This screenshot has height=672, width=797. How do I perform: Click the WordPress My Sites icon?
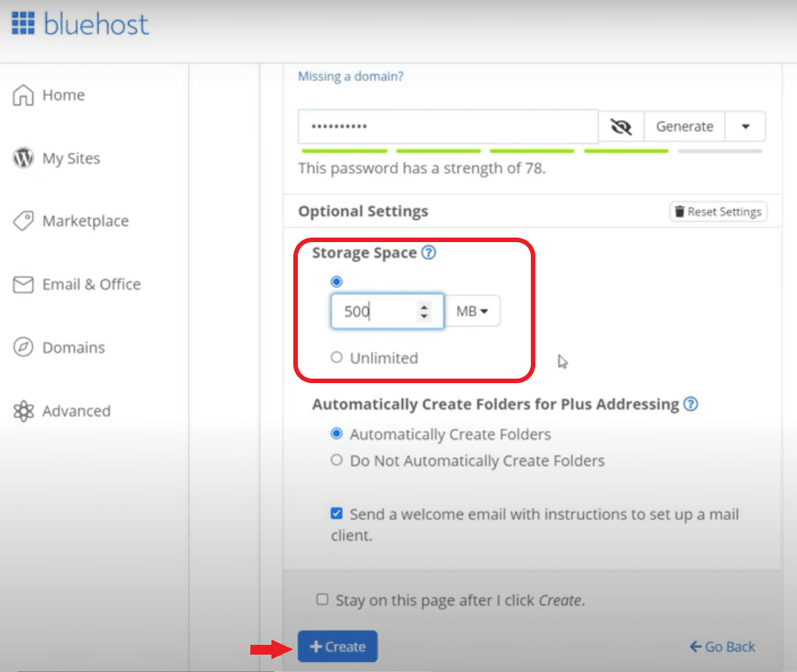[23, 158]
